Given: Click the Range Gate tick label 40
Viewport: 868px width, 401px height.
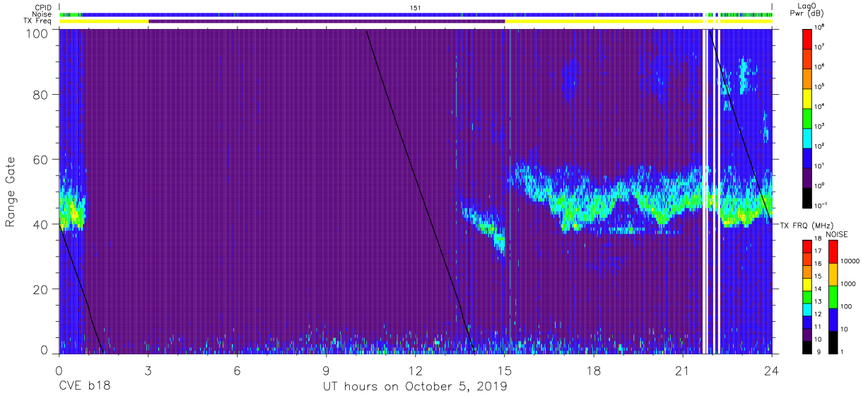Looking at the screenshot, I should click(x=41, y=224).
